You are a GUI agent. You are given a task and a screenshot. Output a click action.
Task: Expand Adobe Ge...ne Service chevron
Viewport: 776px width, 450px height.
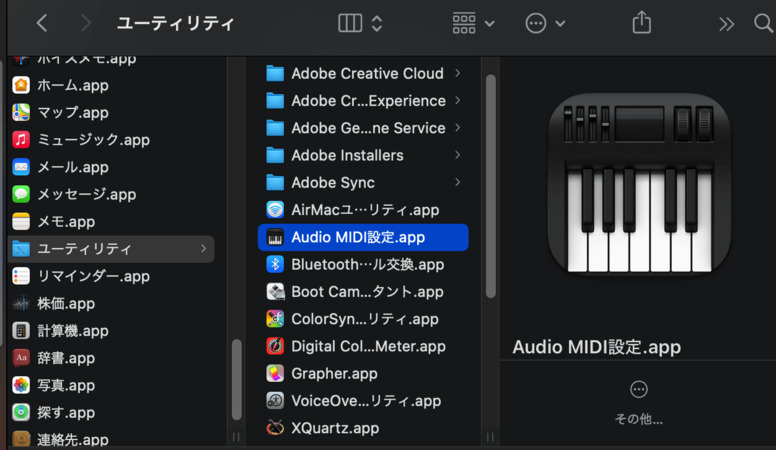(458, 128)
